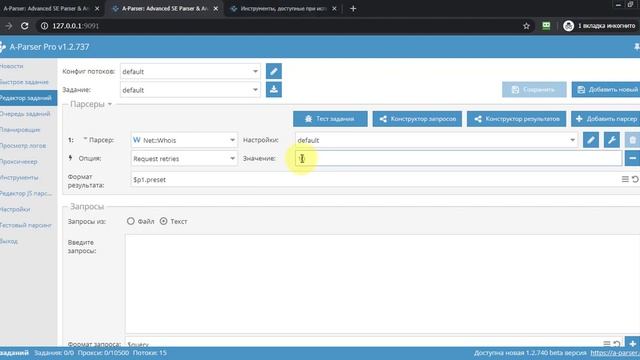
Task: Click the browser address bar
Action: pos(278,26)
